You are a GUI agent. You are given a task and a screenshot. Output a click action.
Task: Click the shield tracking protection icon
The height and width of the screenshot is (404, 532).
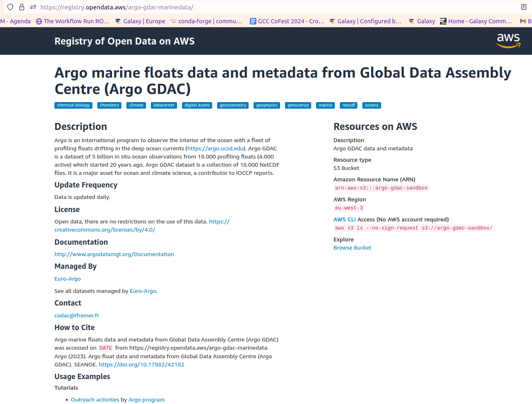(x=10, y=7)
